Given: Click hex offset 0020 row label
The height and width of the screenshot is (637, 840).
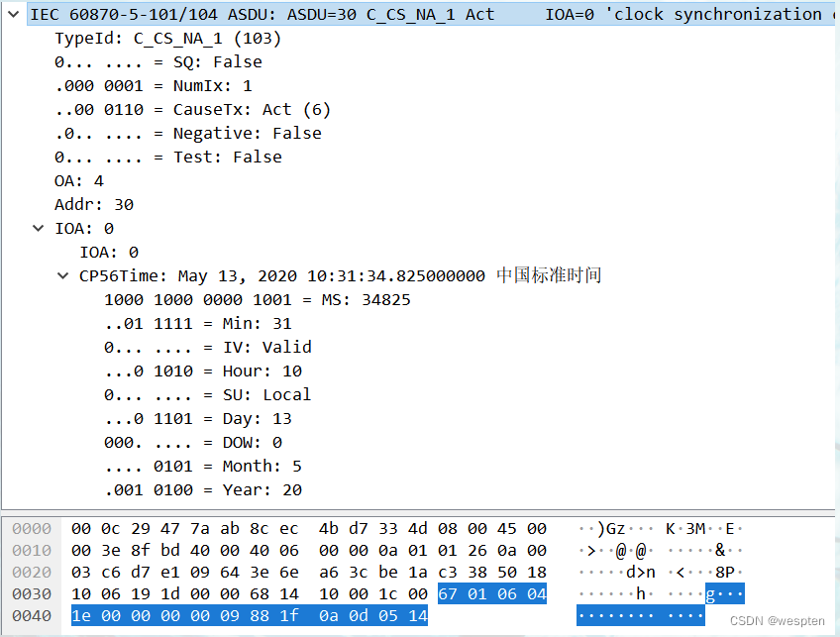Looking at the screenshot, I should [x=32, y=573].
